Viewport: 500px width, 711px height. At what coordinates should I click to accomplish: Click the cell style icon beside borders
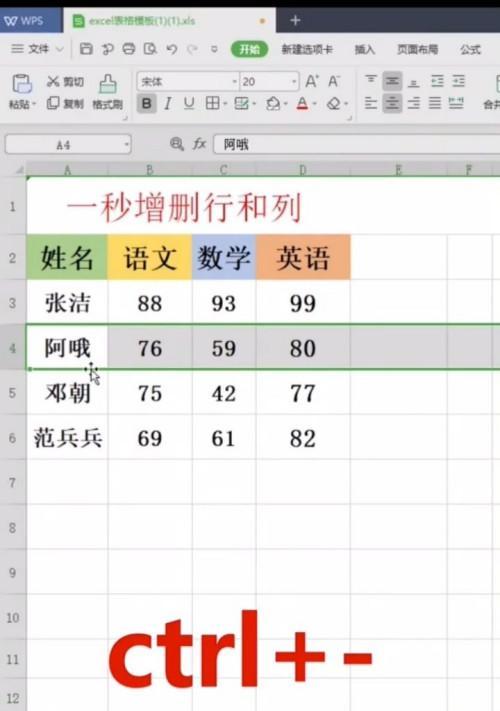pyautogui.click(x=242, y=104)
